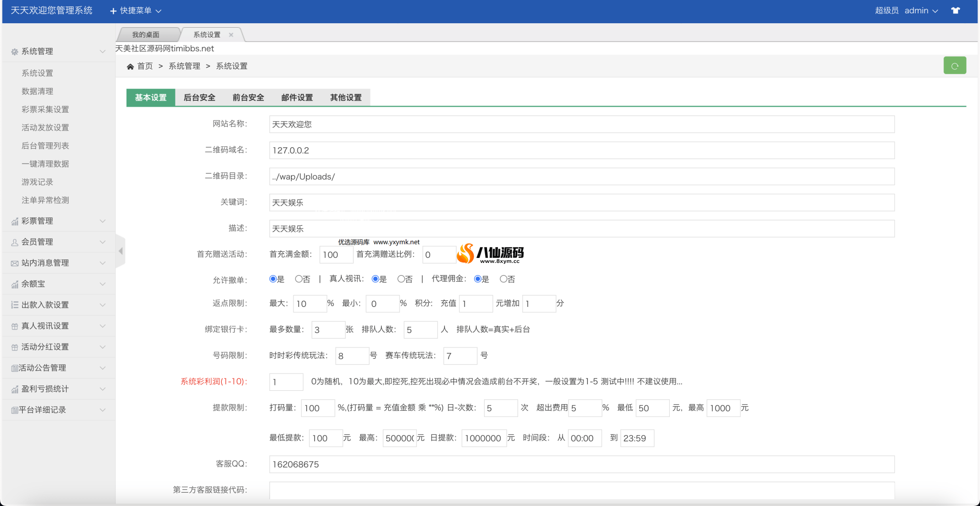Expand the 余额宝 sidebar section
This screenshot has height=506, width=980.
33,284
